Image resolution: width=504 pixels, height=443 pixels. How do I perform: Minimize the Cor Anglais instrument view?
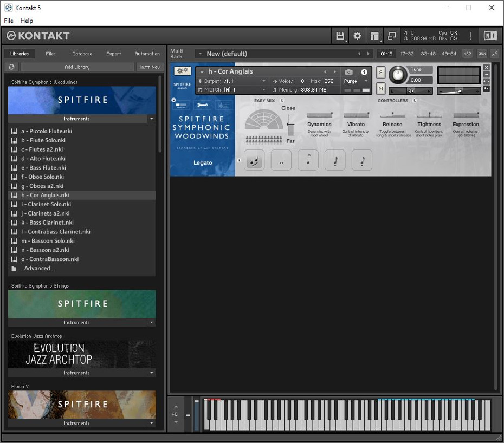(x=486, y=74)
